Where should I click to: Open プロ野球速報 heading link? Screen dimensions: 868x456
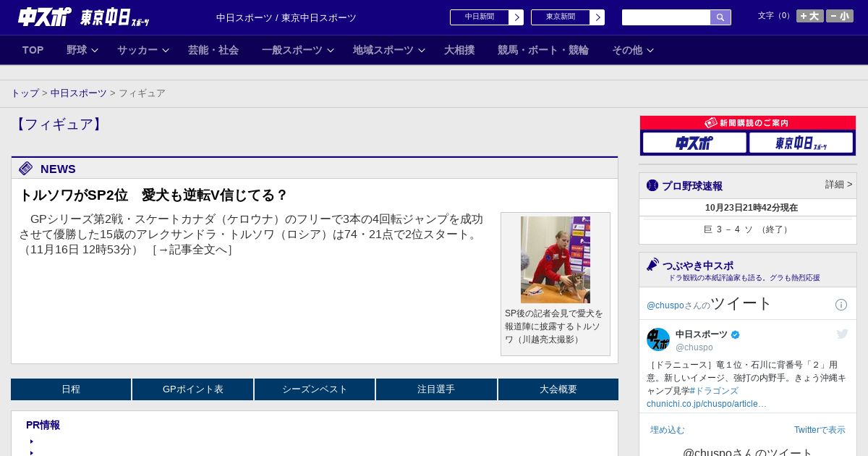coord(692,186)
